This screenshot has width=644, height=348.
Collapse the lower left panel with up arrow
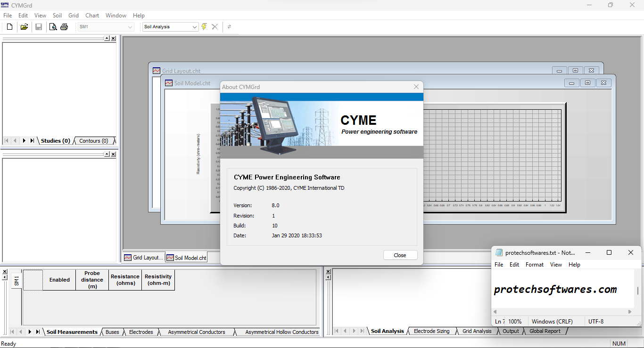pyautogui.click(x=107, y=154)
